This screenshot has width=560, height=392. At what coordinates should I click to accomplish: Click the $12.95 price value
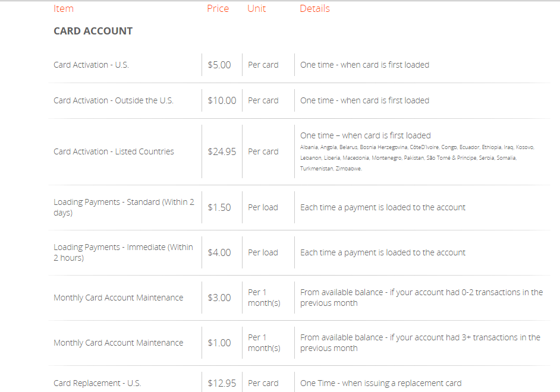tap(222, 383)
